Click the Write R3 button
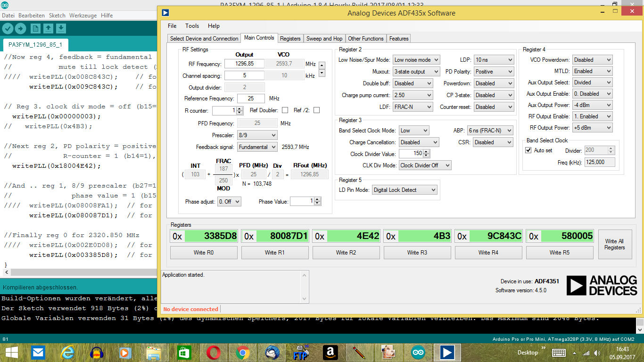The height and width of the screenshot is (362, 644). tap(417, 253)
